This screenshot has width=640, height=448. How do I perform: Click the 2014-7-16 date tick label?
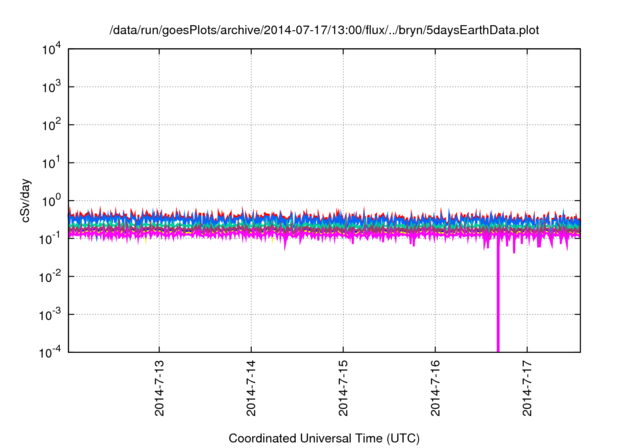[x=436, y=388]
